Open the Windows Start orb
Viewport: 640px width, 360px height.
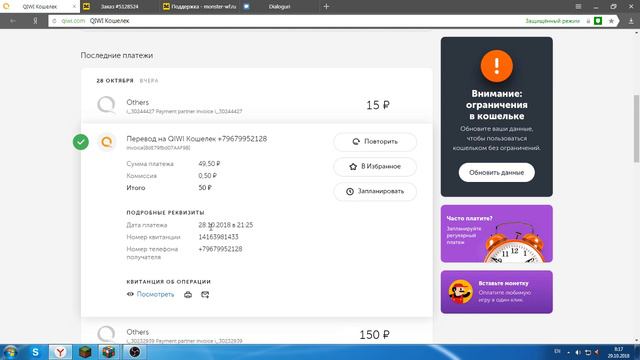(10, 352)
